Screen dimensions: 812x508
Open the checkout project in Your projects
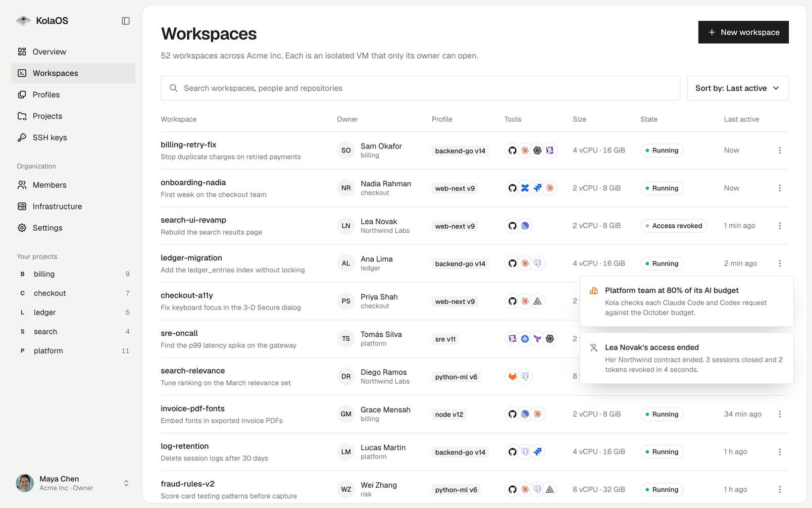(73, 293)
